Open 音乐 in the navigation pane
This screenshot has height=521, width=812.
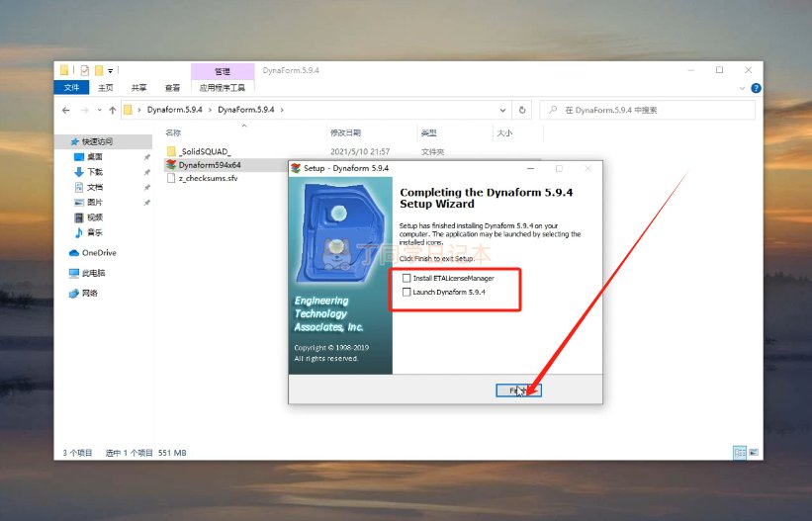[94, 232]
